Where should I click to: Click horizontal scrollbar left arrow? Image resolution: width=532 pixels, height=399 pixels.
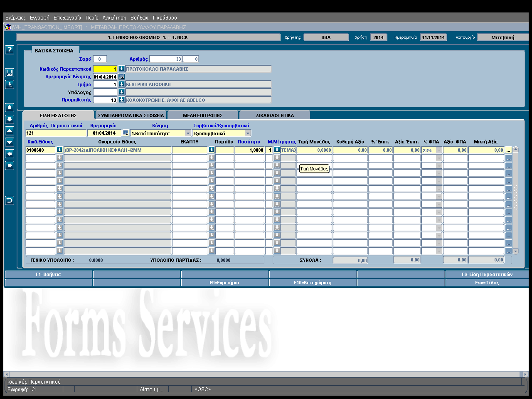6,374
